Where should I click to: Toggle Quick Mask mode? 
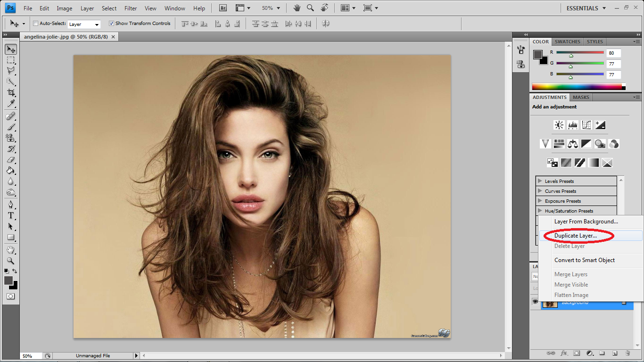pyautogui.click(x=11, y=296)
